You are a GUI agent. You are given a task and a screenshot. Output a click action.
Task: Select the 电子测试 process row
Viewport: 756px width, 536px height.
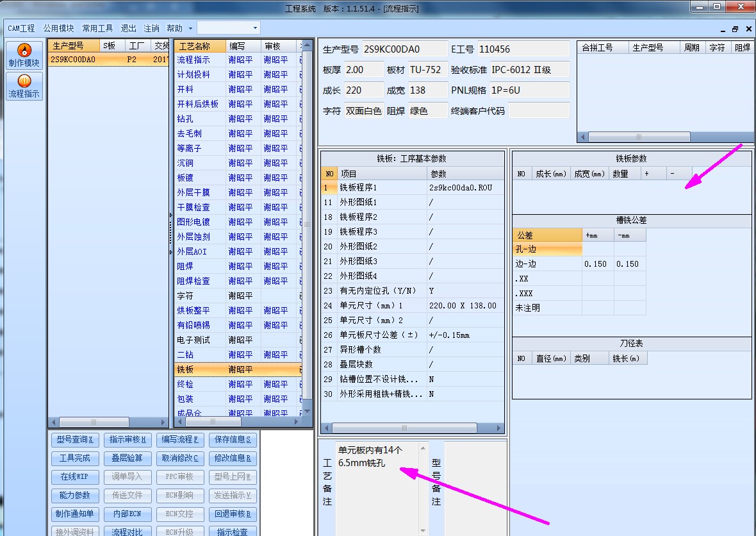[x=238, y=340]
